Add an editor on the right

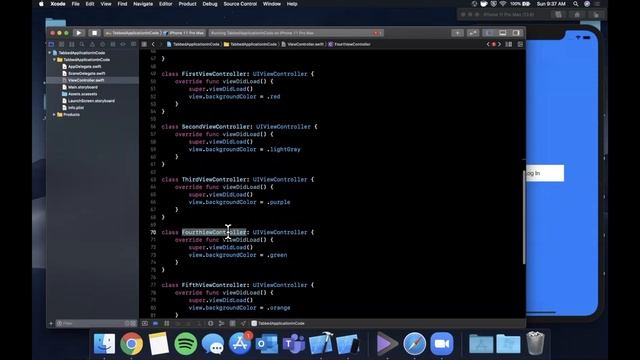(x=520, y=44)
